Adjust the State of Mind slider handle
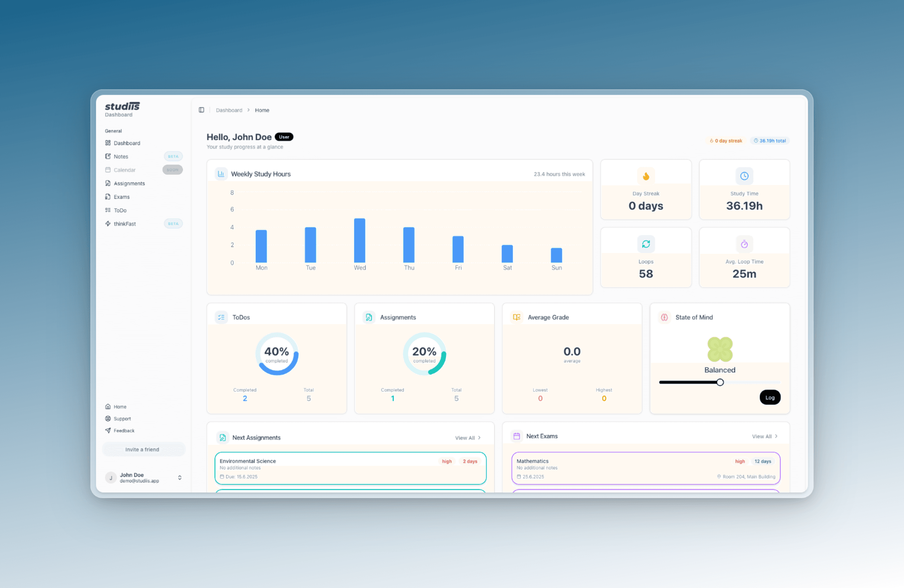The image size is (904, 588). pyautogui.click(x=720, y=382)
